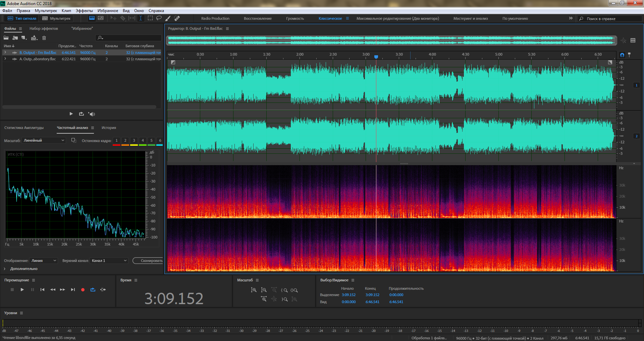Click the Files panel search field
Image resolution: width=644 pixels, height=341 pixels.
pyautogui.click(x=128, y=38)
